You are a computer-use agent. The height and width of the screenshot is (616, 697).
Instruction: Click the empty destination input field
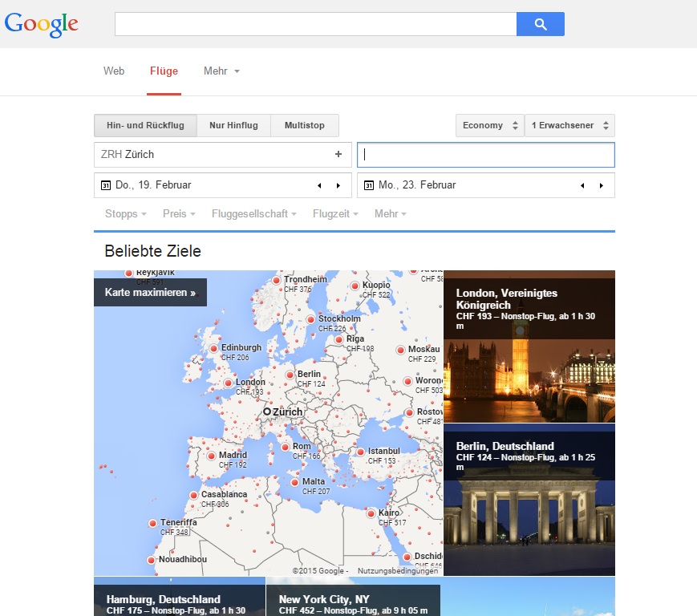pyautogui.click(x=486, y=155)
